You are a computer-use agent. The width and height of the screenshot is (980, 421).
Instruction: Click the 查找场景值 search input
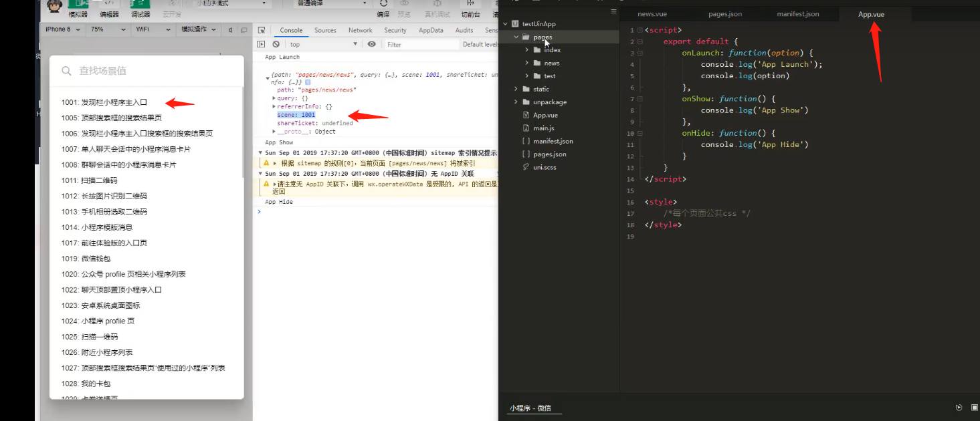click(146, 70)
